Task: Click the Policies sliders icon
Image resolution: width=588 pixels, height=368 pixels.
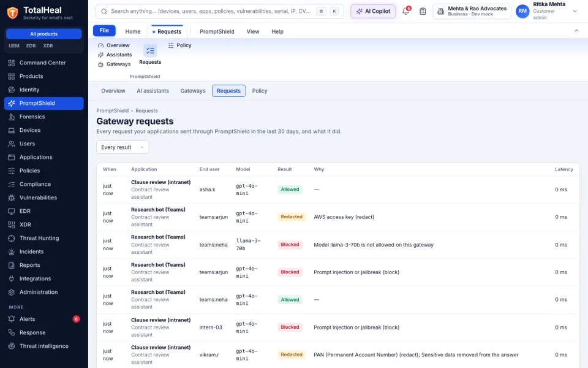Action: (x=12, y=171)
